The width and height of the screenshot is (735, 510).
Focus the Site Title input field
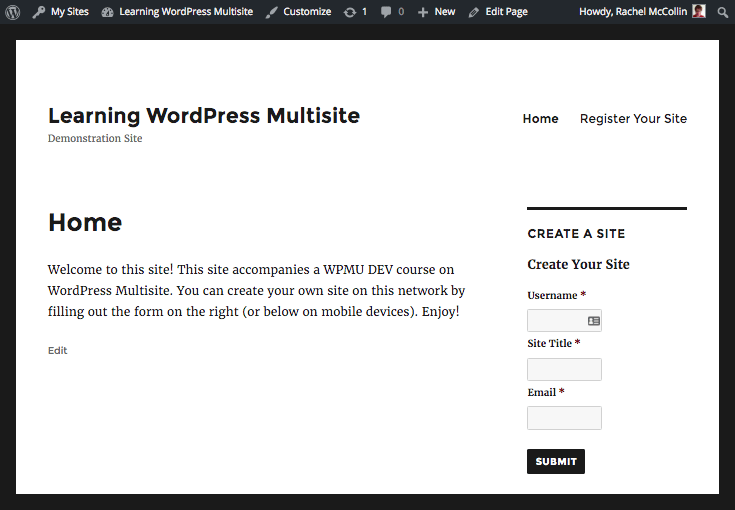[x=564, y=369]
